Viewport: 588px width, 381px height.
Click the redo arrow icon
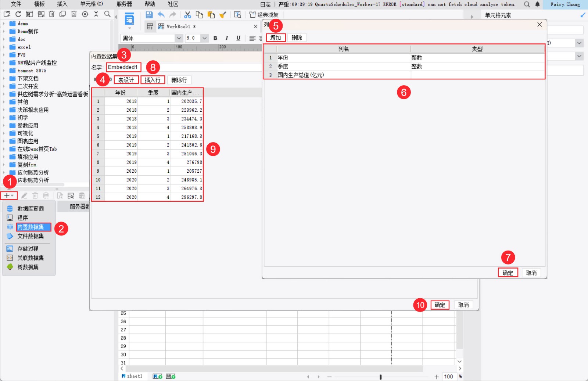[173, 15]
